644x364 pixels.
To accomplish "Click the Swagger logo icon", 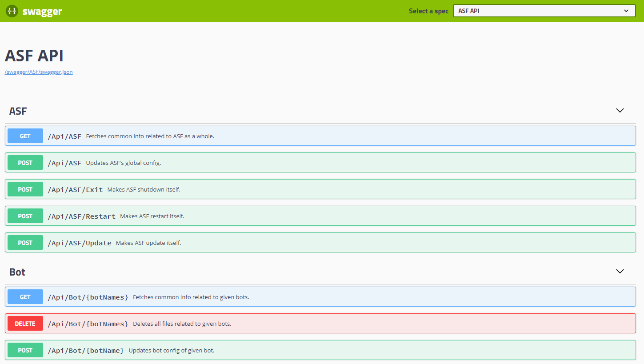I will 12,11.
